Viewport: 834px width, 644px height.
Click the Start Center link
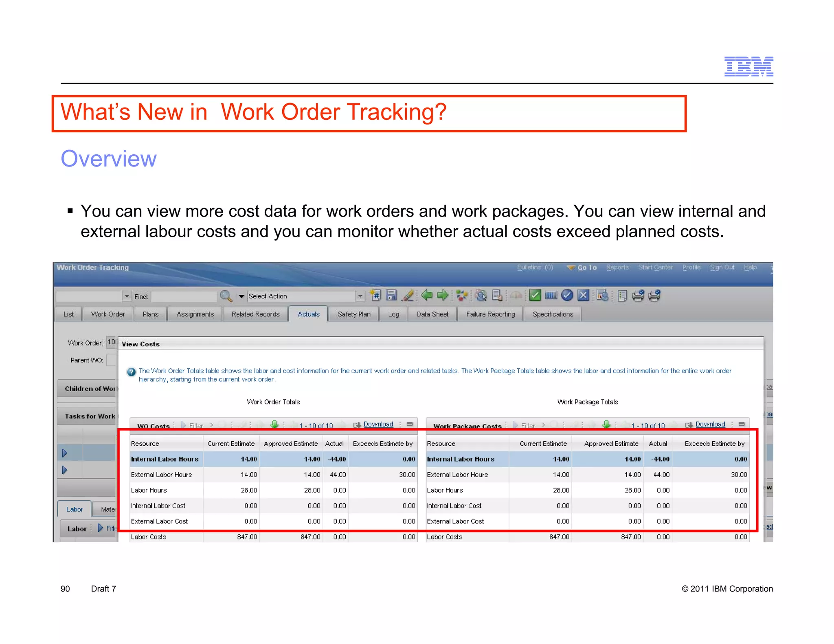click(655, 267)
